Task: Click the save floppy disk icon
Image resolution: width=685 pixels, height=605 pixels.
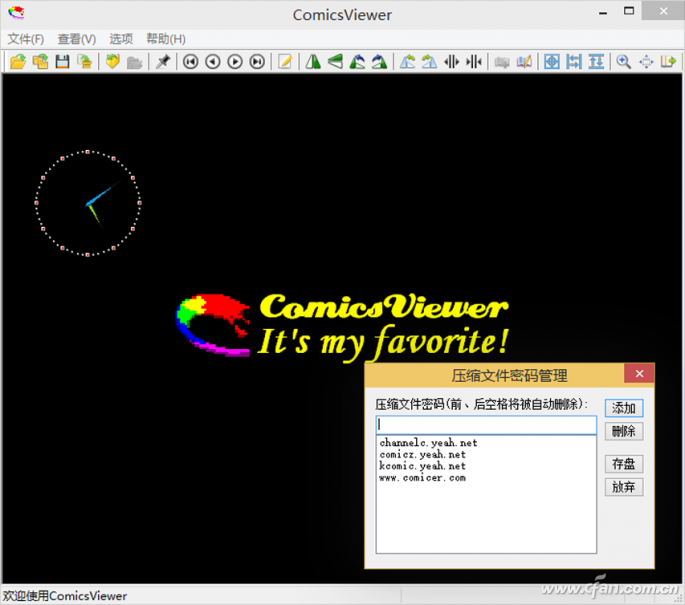Action: tap(62, 62)
